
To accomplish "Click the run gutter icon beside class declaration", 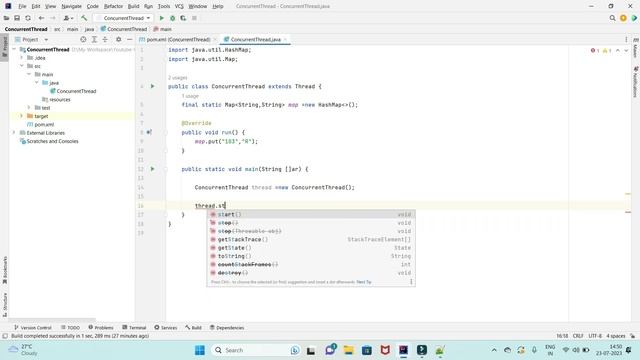I will pos(152,86).
